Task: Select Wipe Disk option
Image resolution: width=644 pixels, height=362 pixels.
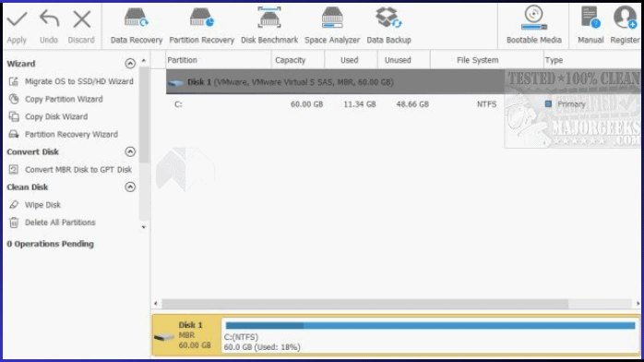Action: tap(42, 205)
